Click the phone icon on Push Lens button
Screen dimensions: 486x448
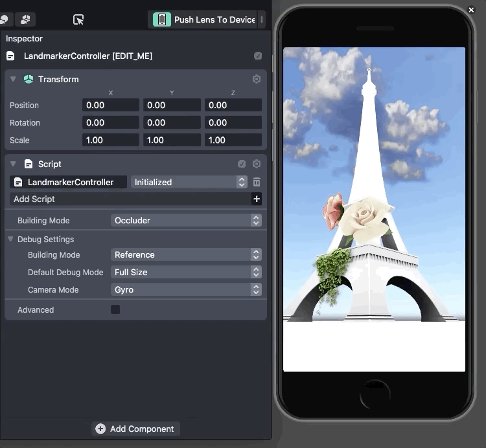point(162,19)
